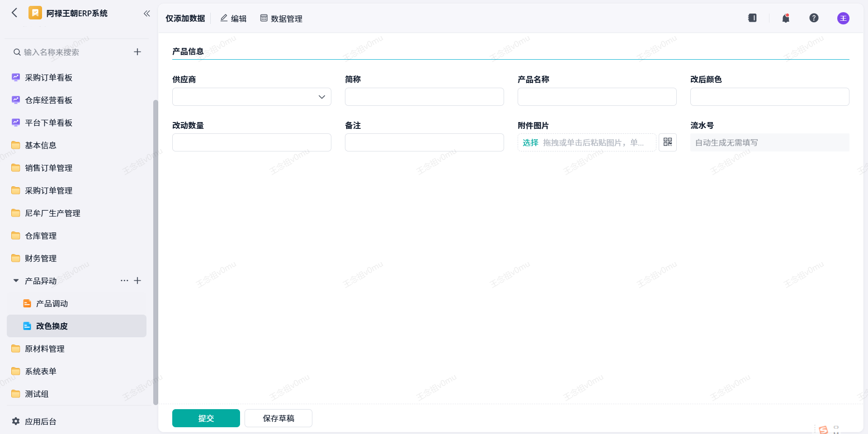Click the 流水号 auto-generated field
Image resolution: width=868 pixels, height=434 pixels.
pos(770,142)
